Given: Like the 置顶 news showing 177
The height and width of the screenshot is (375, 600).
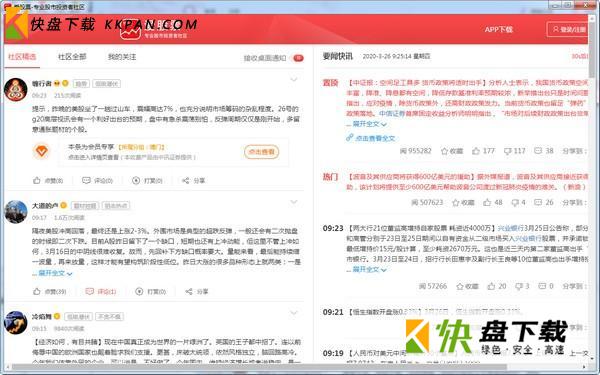Looking at the screenshot, I should (x=476, y=151).
